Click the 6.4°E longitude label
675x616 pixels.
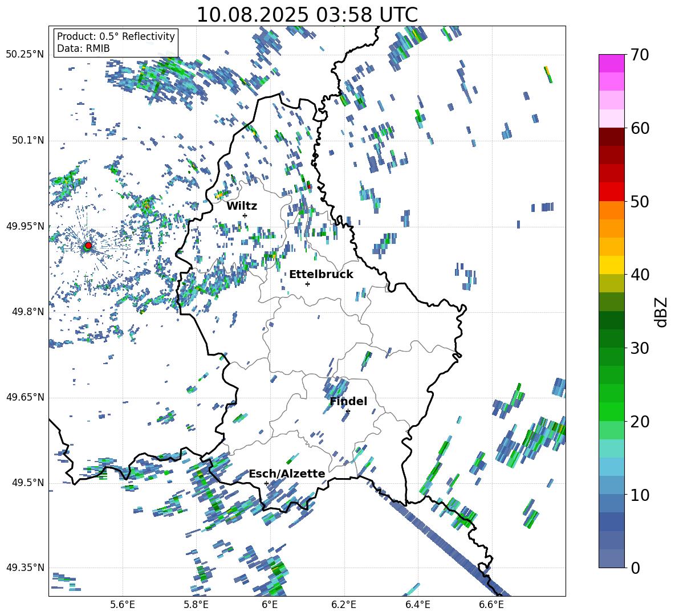417,605
